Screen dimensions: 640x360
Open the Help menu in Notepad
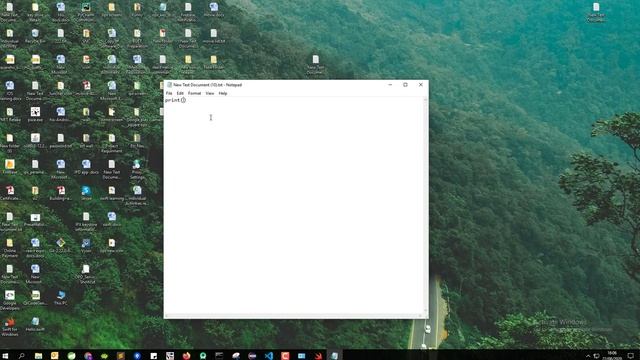[223, 93]
